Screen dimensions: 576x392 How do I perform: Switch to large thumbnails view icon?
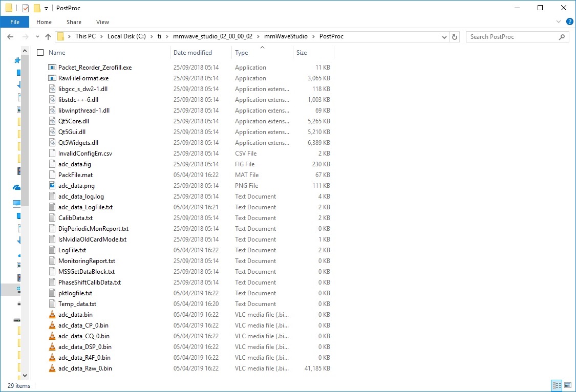pos(567,385)
